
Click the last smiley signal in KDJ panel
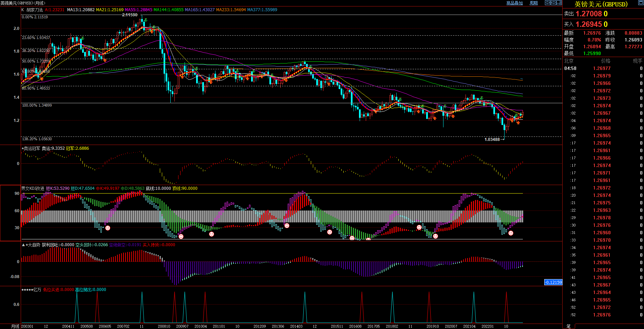[511, 233]
